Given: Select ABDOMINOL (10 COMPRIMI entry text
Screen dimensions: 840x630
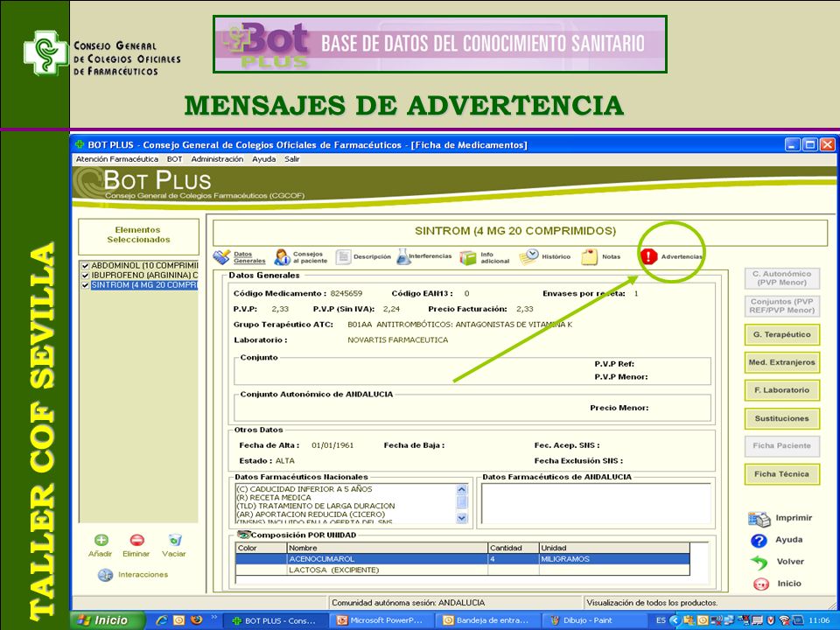Looking at the screenshot, I should (144, 266).
